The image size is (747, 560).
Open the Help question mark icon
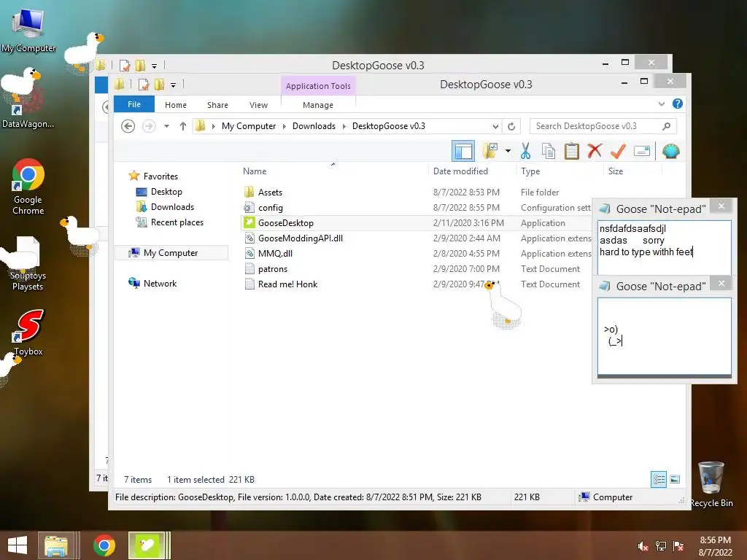(x=678, y=104)
